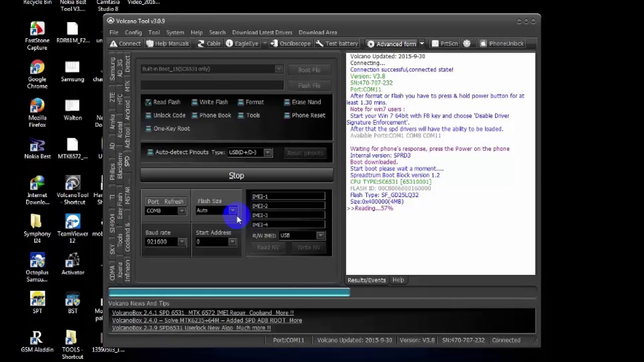Open the R/W IMEI USB dropdown
This screenshot has width=644, height=362.
tap(320, 235)
